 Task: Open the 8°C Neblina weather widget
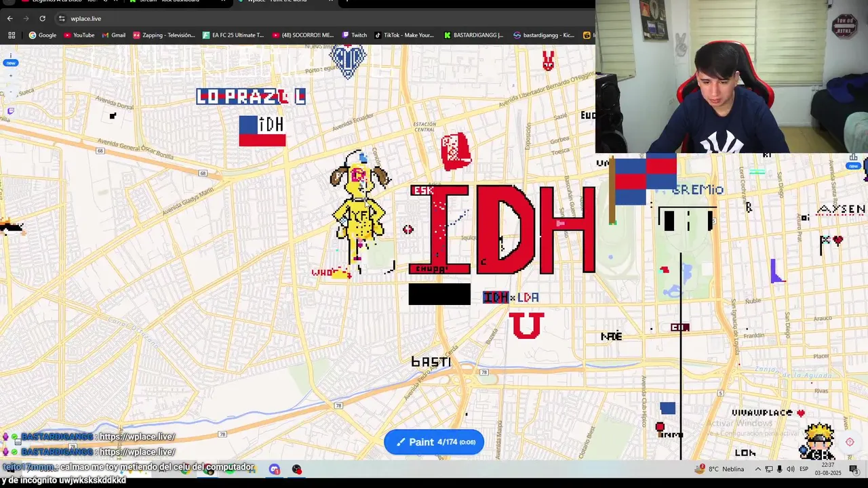(x=719, y=469)
